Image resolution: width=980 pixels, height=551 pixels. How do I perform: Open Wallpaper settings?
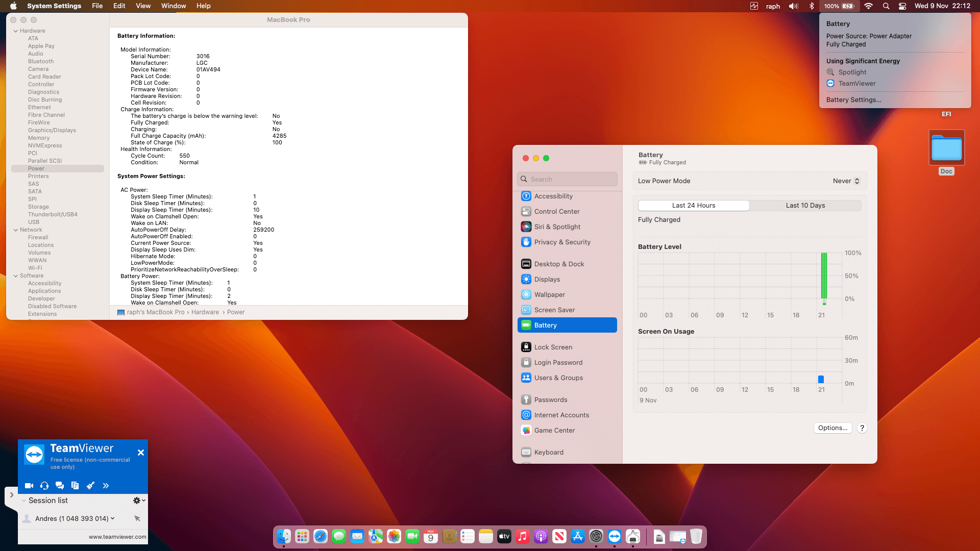pos(567,295)
